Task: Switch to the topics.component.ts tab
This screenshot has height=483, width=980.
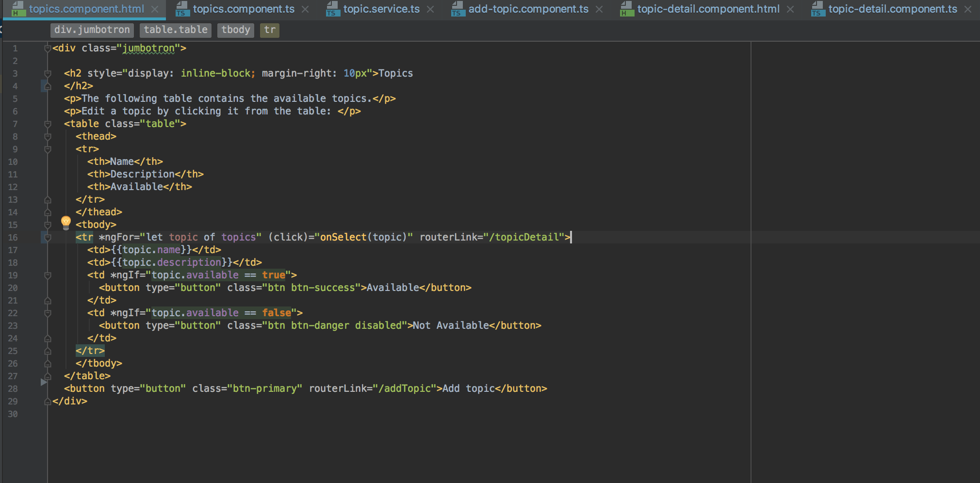Action: tap(238, 9)
